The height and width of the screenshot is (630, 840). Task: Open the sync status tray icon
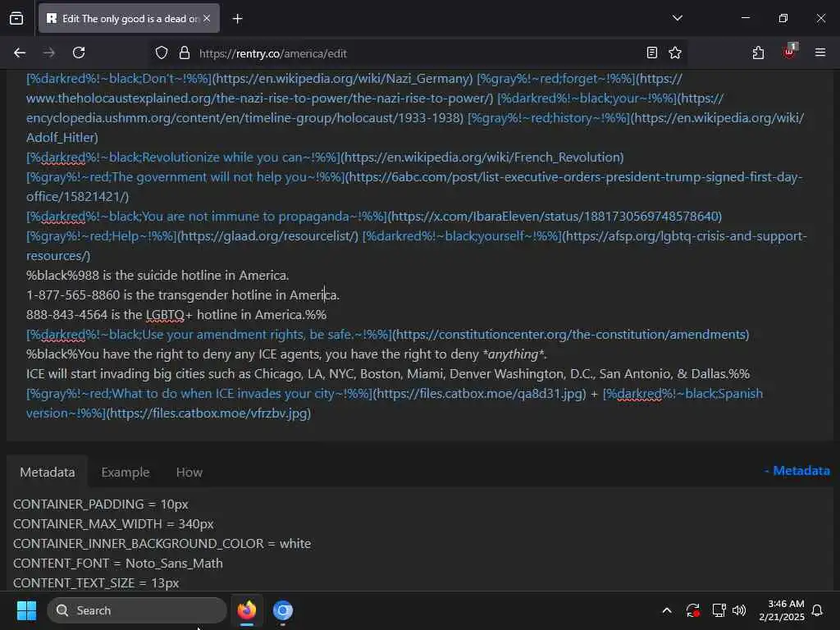(692, 610)
